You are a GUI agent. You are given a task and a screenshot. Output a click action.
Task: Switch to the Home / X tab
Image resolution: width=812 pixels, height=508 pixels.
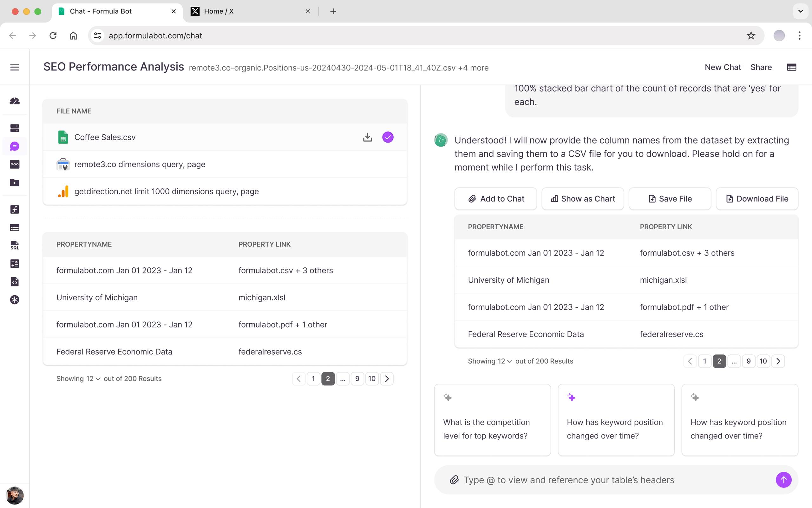(x=251, y=11)
